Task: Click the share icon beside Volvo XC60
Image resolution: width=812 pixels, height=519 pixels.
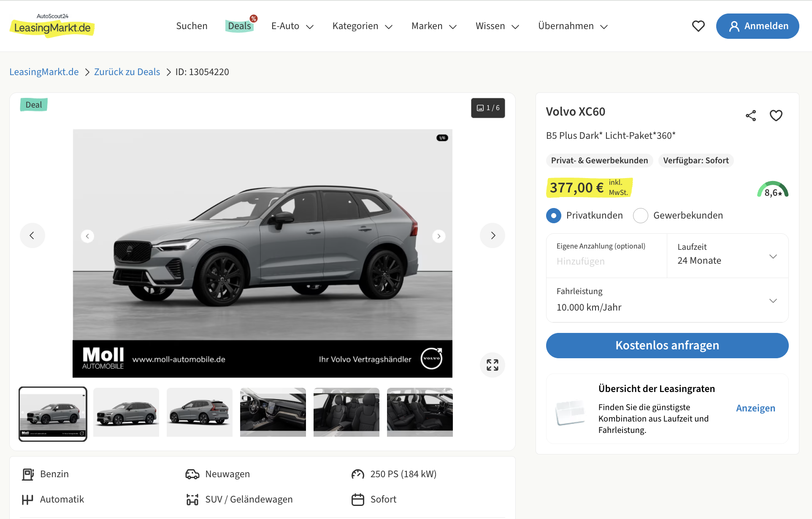Action: tap(751, 116)
